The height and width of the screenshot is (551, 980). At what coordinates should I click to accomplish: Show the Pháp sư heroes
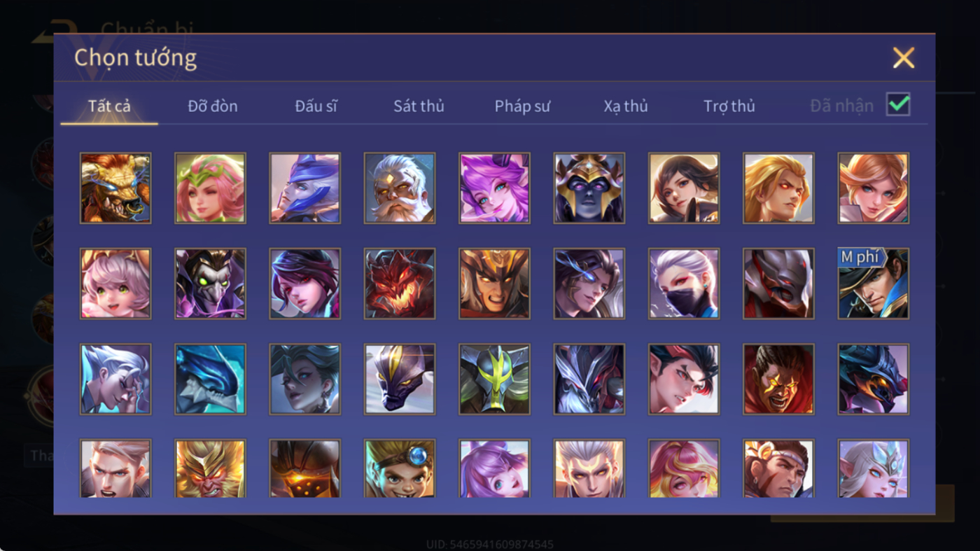(x=522, y=106)
